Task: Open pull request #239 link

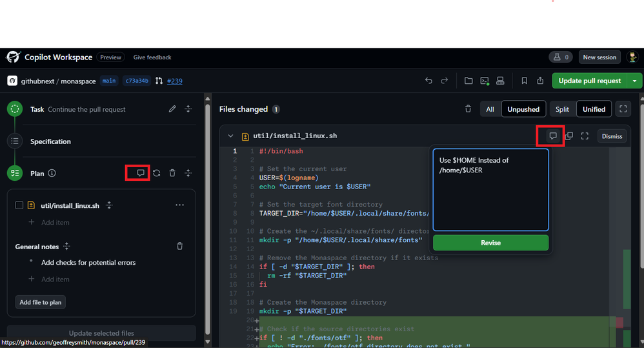Action: [x=175, y=81]
